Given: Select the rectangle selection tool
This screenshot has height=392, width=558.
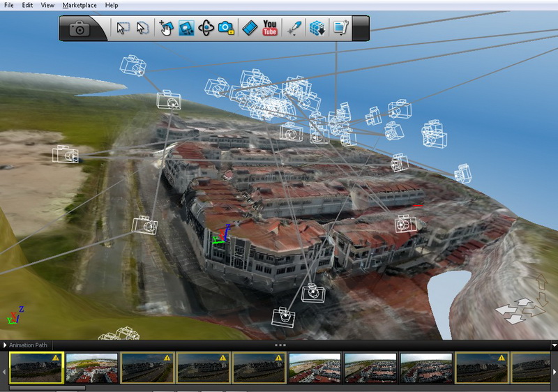Looking at the screenshot, I should click(123, 29).
